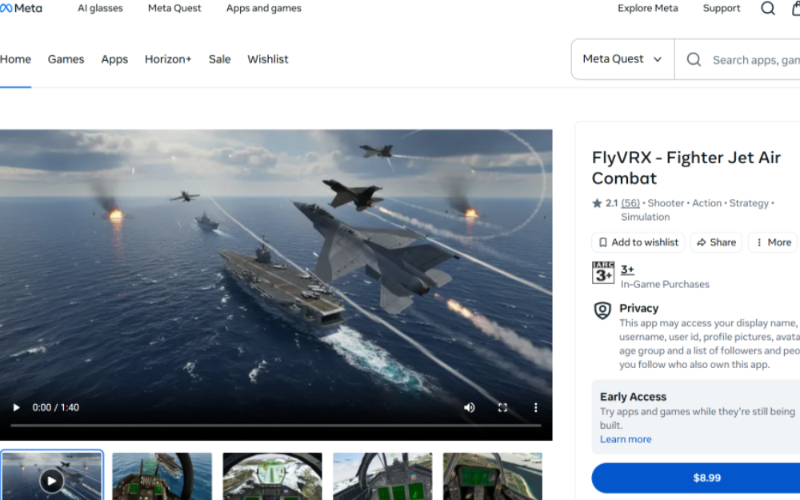Go to Support
This screenshot has height=500, width=800.
pos(721,8)
